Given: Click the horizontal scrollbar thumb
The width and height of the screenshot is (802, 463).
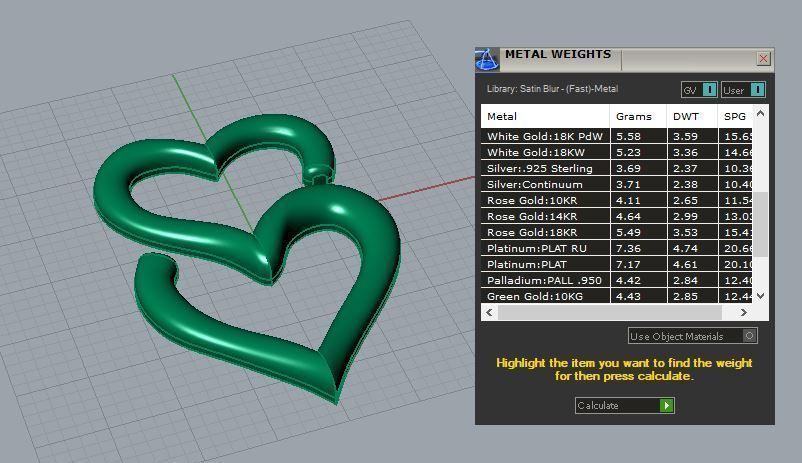Looking at the screenshot, I should tap(610, 312).
